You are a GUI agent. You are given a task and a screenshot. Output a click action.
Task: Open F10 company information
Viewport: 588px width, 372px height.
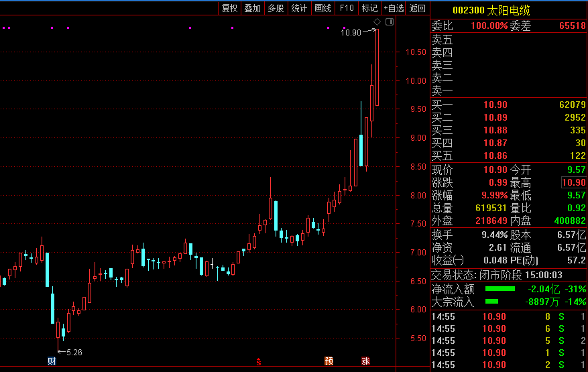click(x=346, y=8)
